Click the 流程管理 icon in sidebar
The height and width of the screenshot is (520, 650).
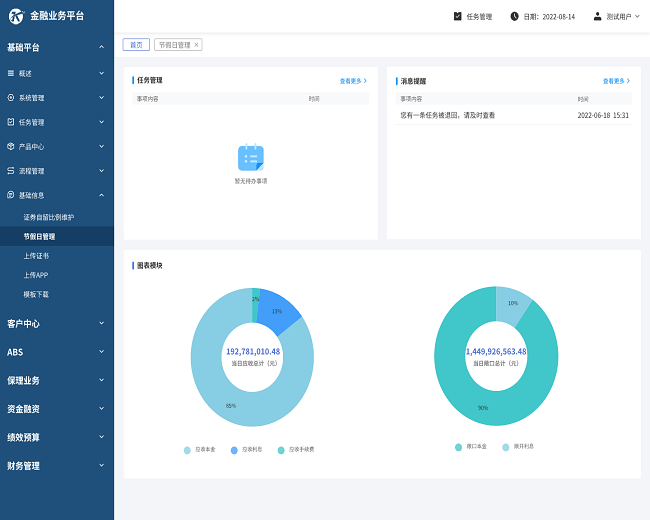[11, 171]
